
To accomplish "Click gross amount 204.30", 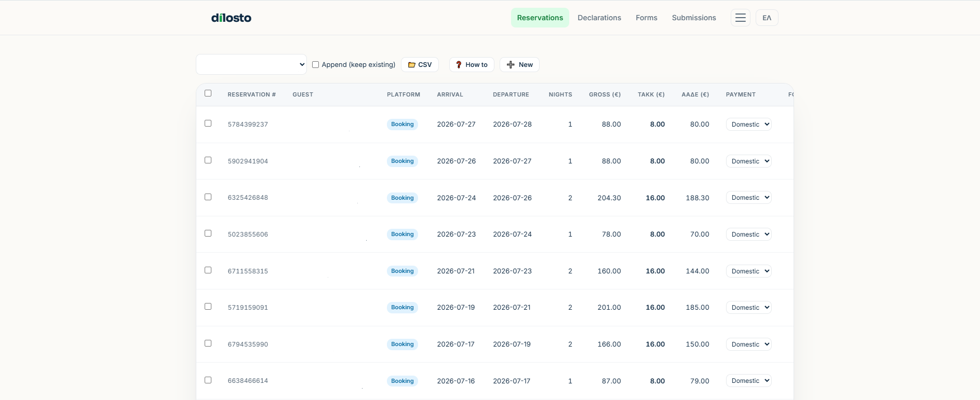I will click(x=609, y=198).
